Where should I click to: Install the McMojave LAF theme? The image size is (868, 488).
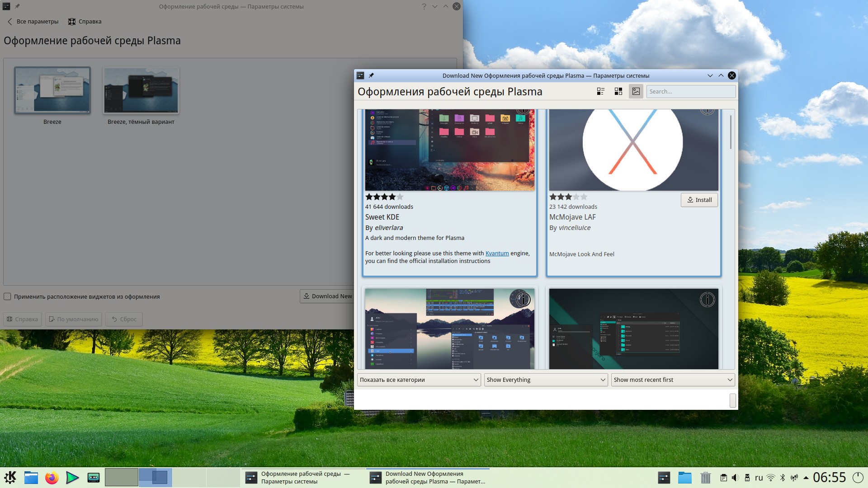coord(699,200)
